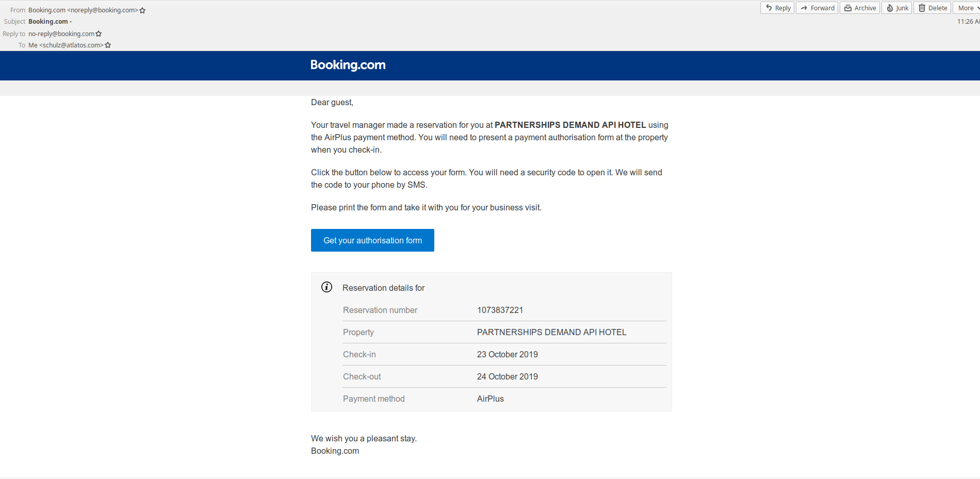Select check-in date 23 October 2019
The height and width of the screenshot is (479, 980).
tap(507, 354)
